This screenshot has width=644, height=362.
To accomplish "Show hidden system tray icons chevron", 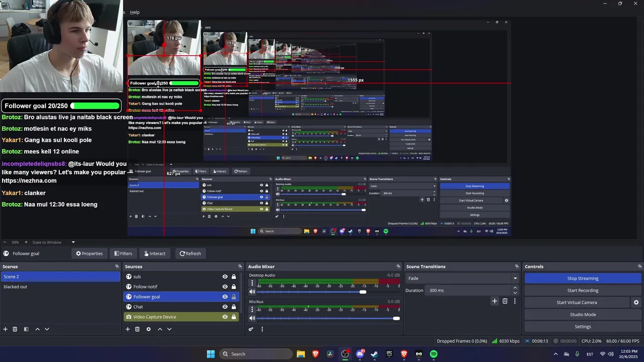I will pos(555,354).
